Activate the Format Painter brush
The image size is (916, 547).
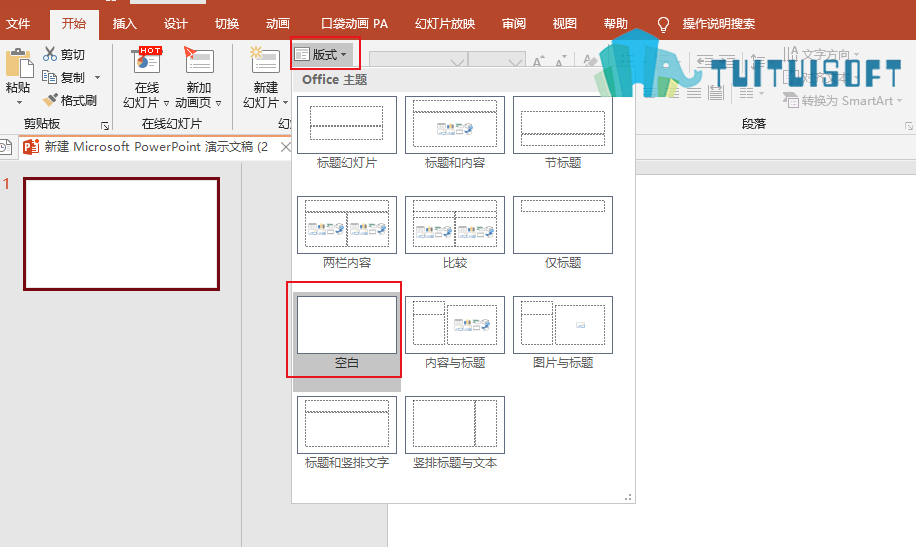(51, 100)
